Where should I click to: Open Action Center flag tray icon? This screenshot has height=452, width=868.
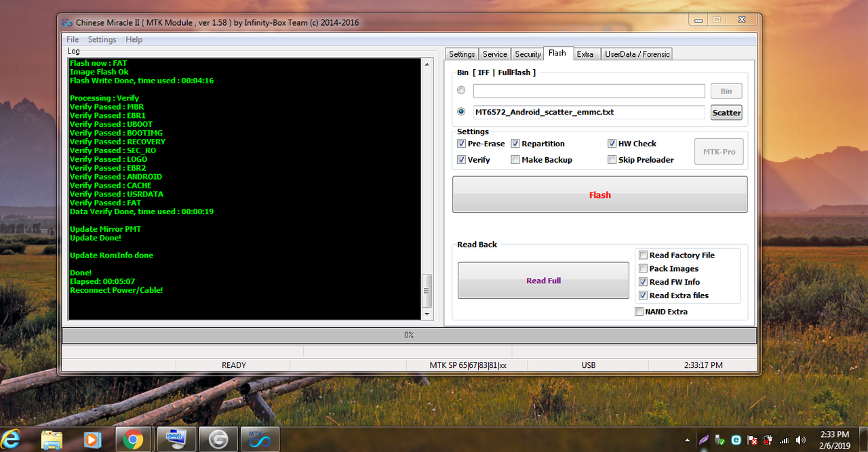[753, 440]
